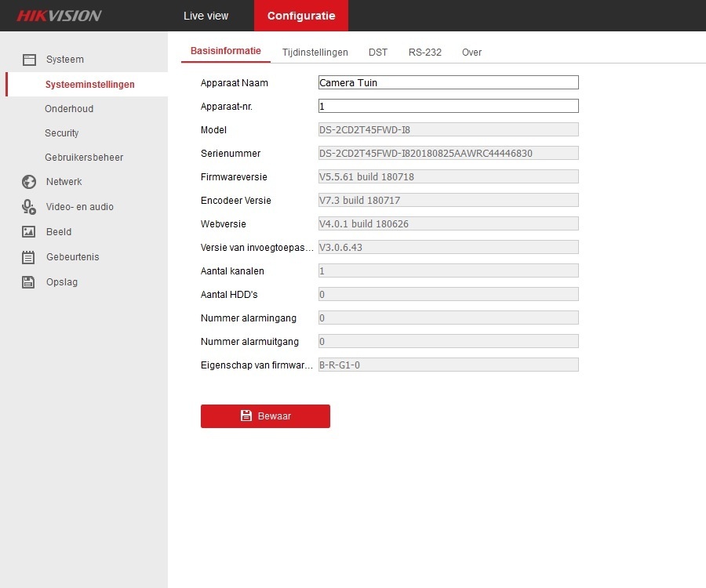Click the Firmwareversie label
The width and height of the screenshot is (706, 588).
coord(234,177)
